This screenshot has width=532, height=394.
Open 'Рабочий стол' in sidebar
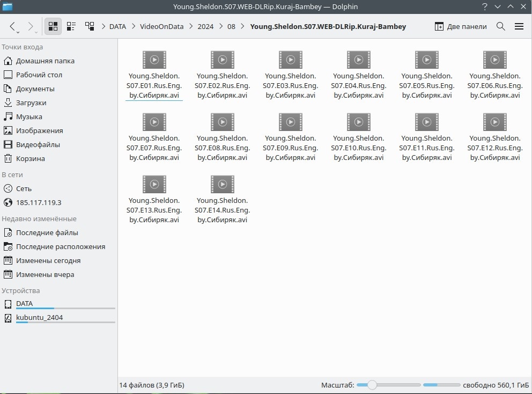58,75
